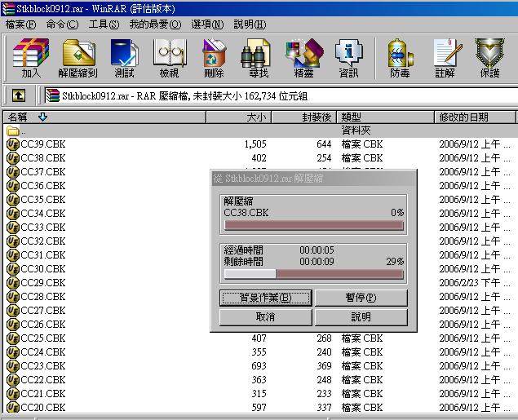518x420 pixels.
Task: Select the CC35.CBK file icon
Action: coord(13,200)
